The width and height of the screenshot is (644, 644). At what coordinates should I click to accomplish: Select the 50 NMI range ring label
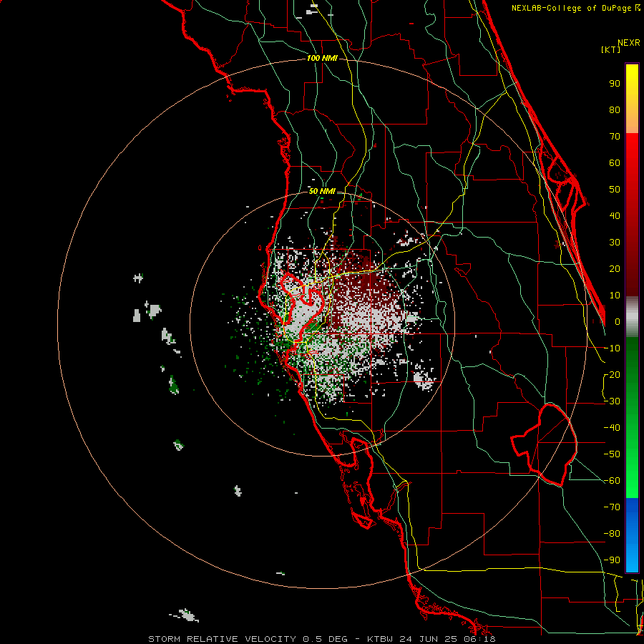pyautogui.click(x=322, y=191)
